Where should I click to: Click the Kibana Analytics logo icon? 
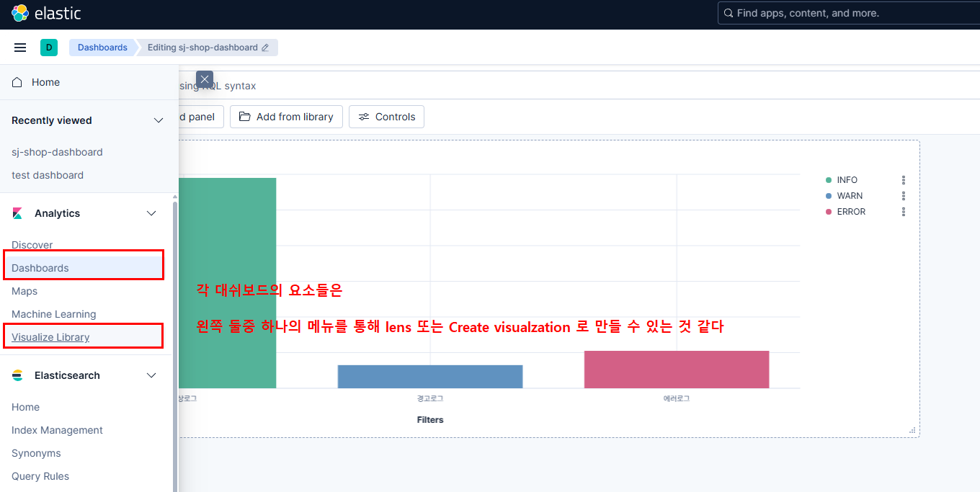tap(17, 213)
